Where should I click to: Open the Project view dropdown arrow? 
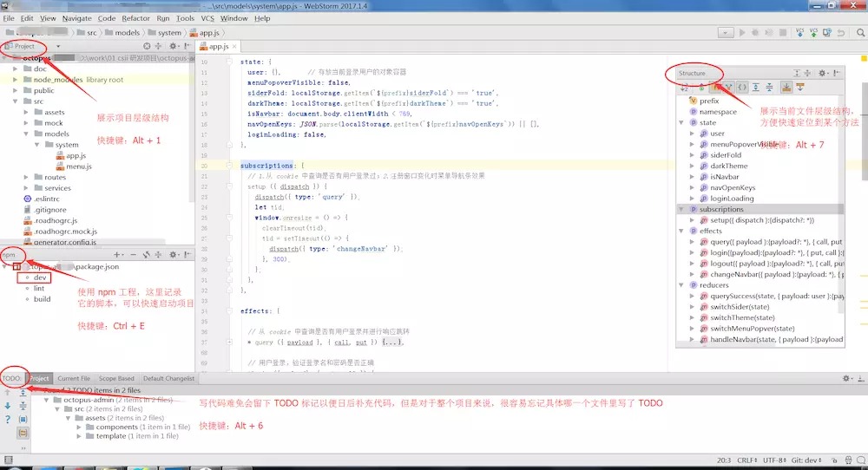point(57,47)
